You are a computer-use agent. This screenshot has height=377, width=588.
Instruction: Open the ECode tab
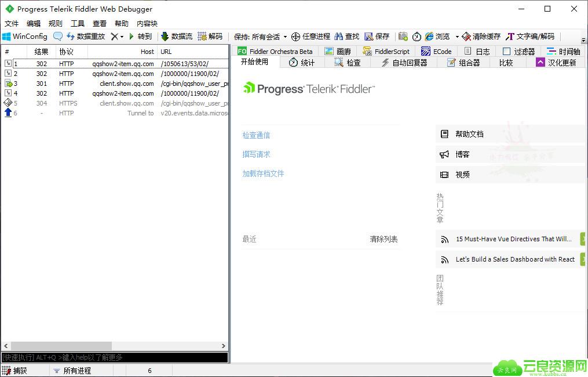pos(436,52)
